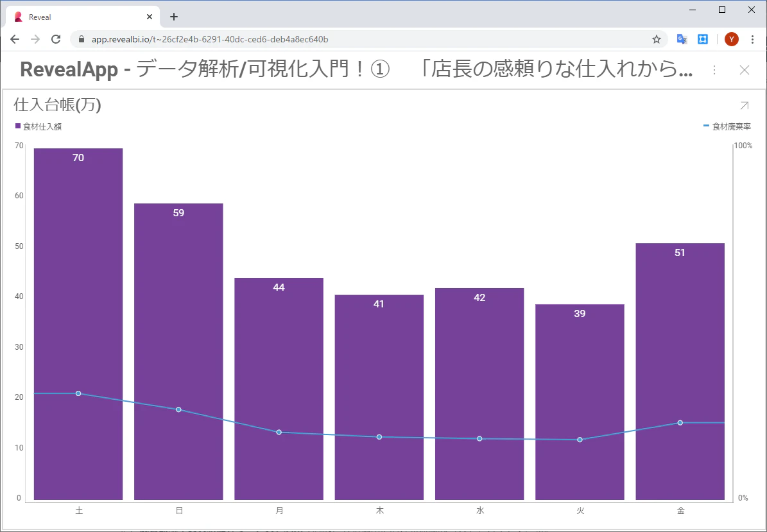Viewport: 767px width, 532px height.
Task: Select the 火 bar labeled 39
Action: [x=580, y=402]
